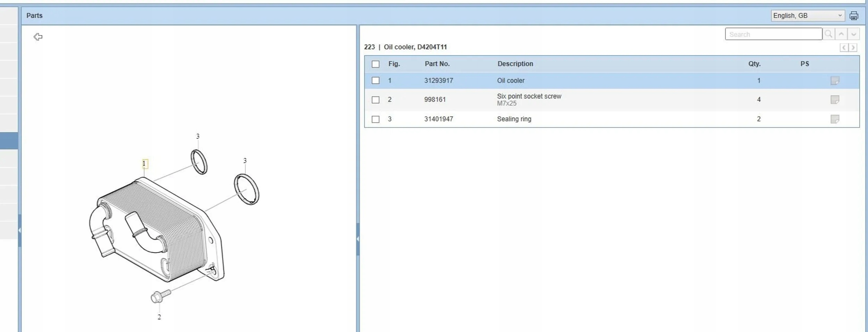Sort by Fig. column header
The height and width of the screenshot is (332, 868).
pos(394,64)
